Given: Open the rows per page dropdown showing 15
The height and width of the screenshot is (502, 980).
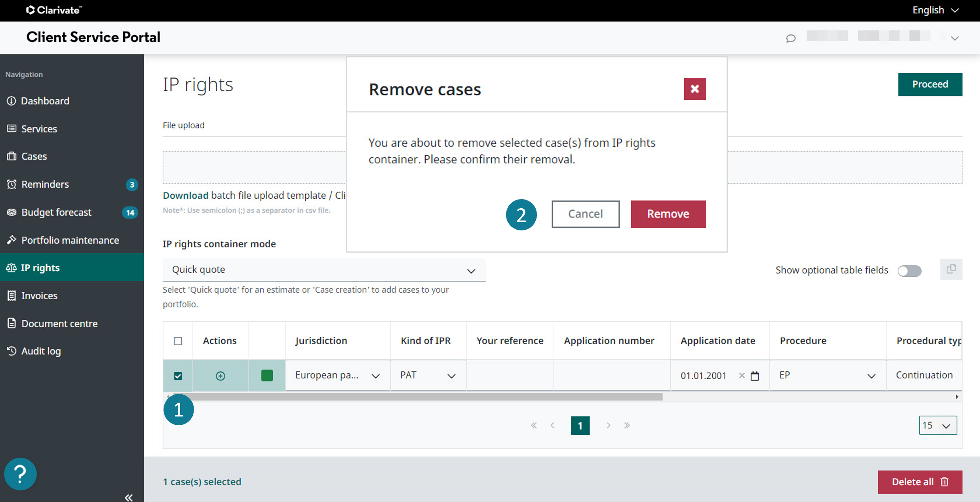Looking at the screenshot, I should click(938, 425).
